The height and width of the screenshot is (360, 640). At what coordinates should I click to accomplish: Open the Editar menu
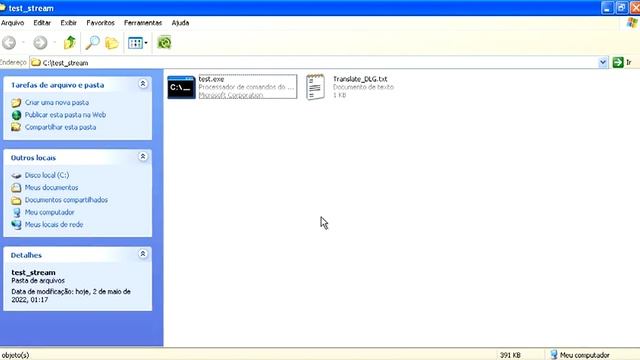pos(42,23)
